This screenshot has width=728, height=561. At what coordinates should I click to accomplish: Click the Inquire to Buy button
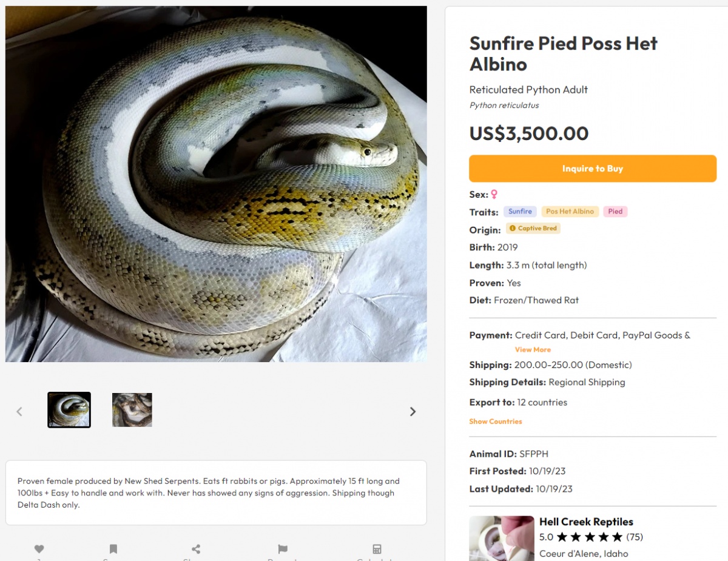(593, 169)
